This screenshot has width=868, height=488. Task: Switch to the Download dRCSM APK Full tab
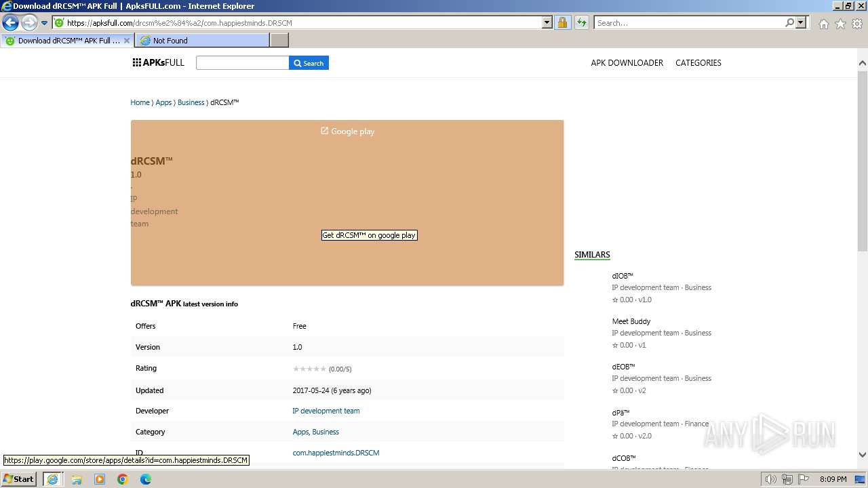[68, 41]
